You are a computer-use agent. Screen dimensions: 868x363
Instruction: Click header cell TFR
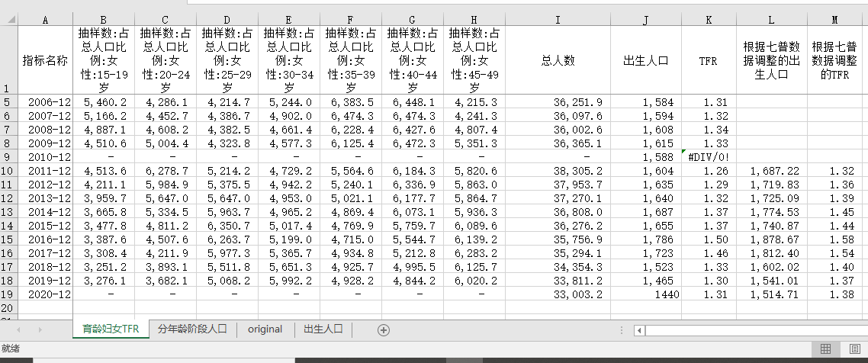[x=709, y=59]
